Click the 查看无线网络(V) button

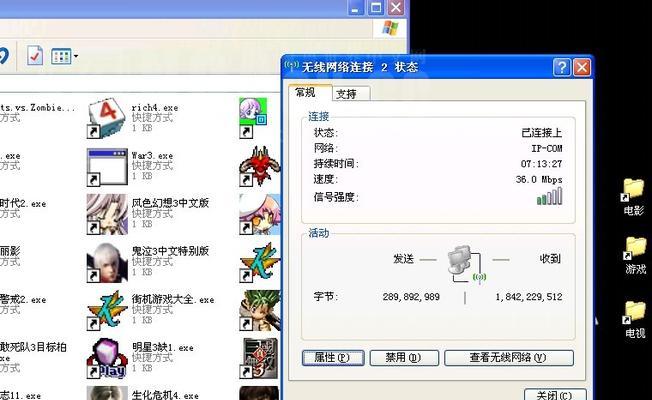pyautogui.click(x=509, y=358)
